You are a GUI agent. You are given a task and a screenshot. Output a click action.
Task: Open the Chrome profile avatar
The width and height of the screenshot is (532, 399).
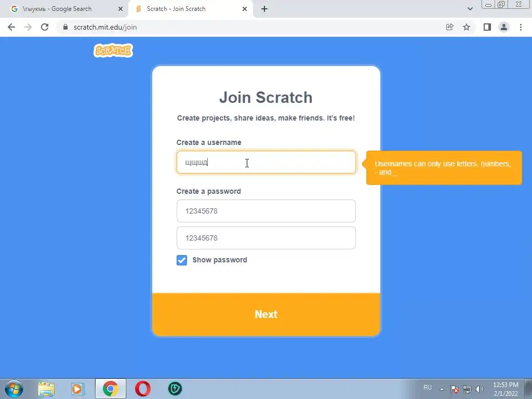tap(504, 27)
